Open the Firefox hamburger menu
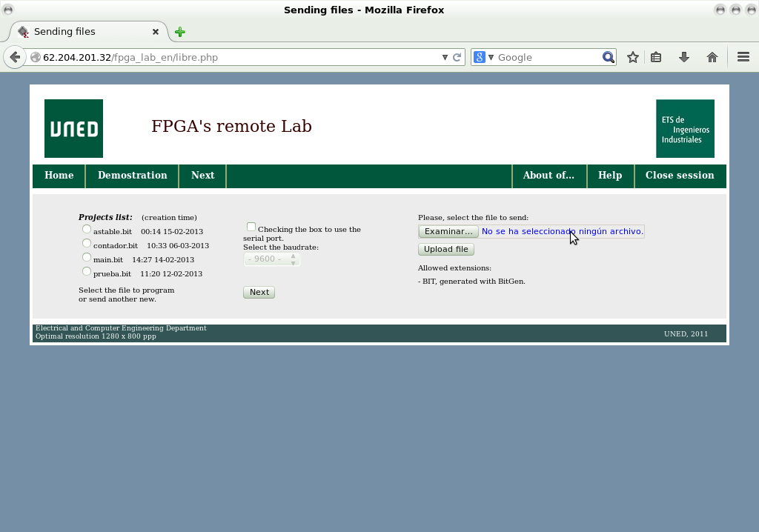Image resolution: width=759 pixels, height=532 pixels. click(x=743, y=57)
